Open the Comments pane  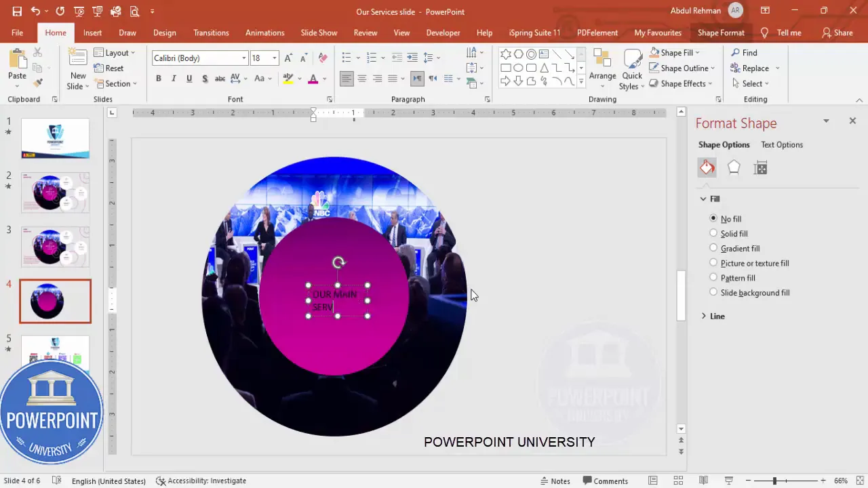606,481
